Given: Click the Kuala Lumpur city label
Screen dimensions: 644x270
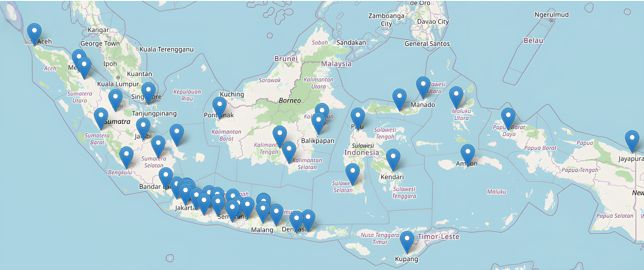Looking at the screenshot, I should (118, 84).
